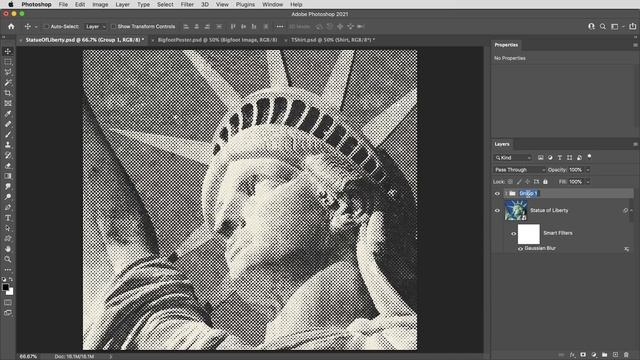Enable Show Transform Controls checkbox
Screen dimensions: 640x360
[113, 27]
